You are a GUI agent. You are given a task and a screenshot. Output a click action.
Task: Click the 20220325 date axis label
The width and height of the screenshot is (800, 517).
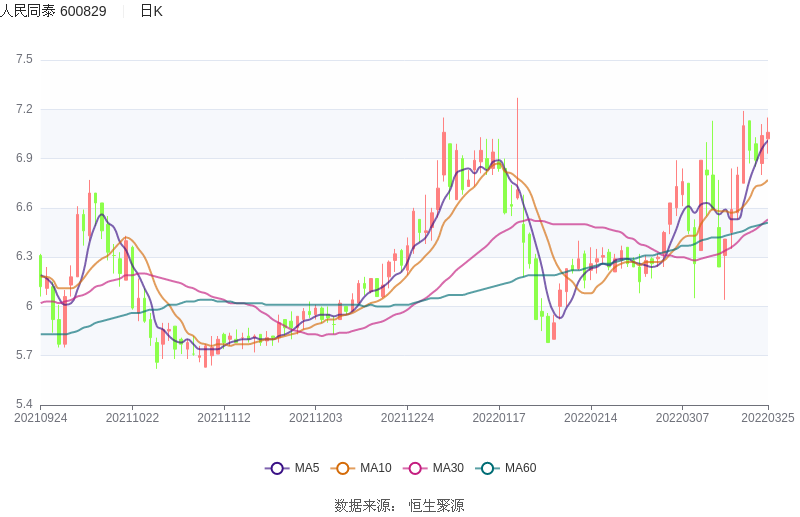pos(767,418)
